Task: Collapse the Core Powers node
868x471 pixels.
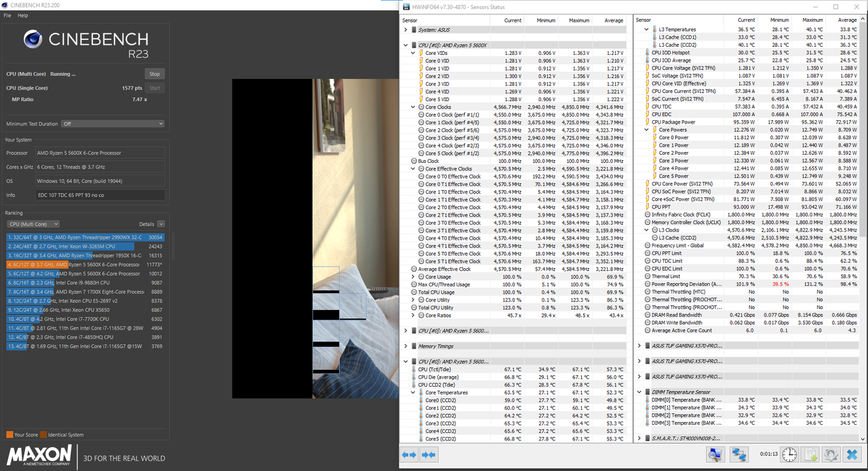Action: pos(646,130)
